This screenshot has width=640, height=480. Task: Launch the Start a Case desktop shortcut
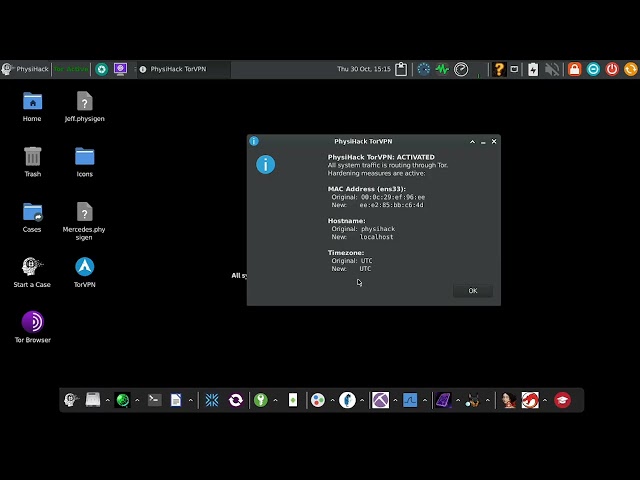32,273
